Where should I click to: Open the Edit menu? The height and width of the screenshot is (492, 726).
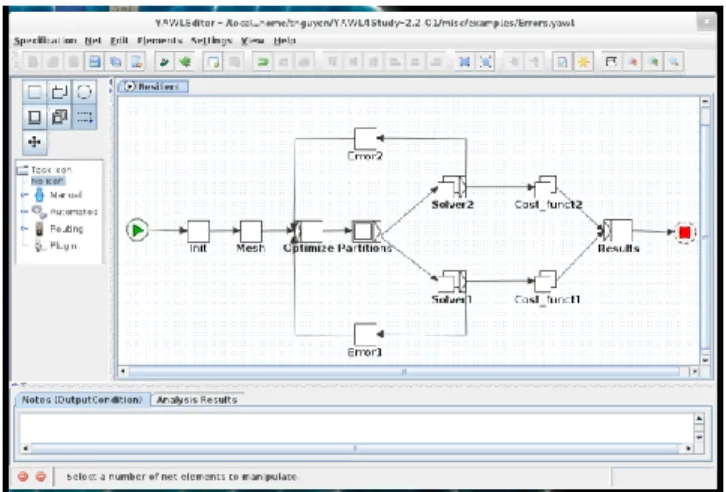pos(119,41)
